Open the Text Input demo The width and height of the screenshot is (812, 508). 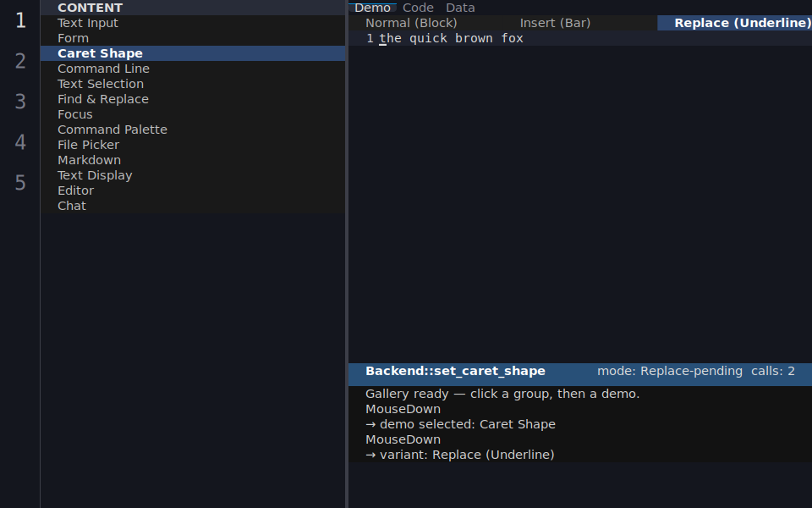pyautogui.click(x=193, y=23)
